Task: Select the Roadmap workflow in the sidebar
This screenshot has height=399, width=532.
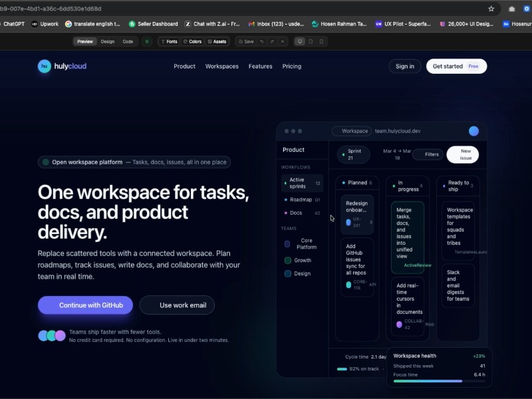Action: tap(301, 199)
